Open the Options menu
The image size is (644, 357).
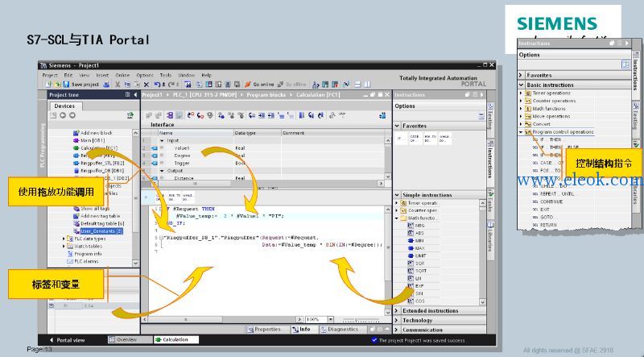click(x=145, y=75)
